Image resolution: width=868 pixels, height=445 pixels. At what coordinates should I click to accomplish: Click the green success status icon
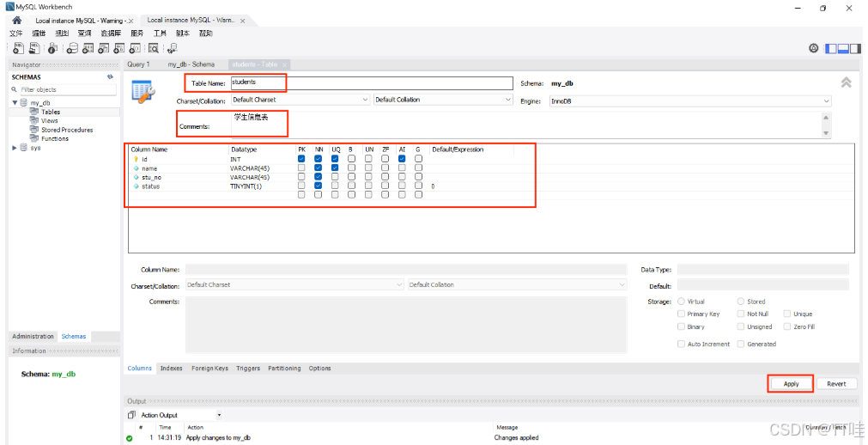[x=129, y=438]
